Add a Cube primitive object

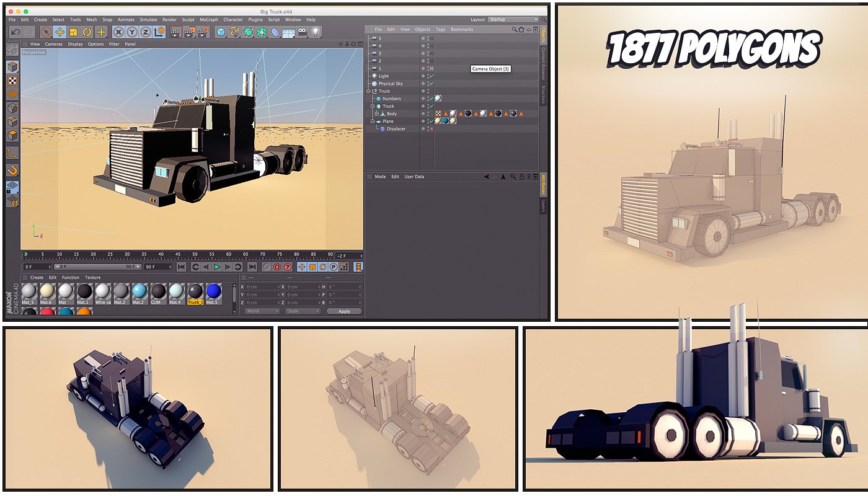(221, 32)
